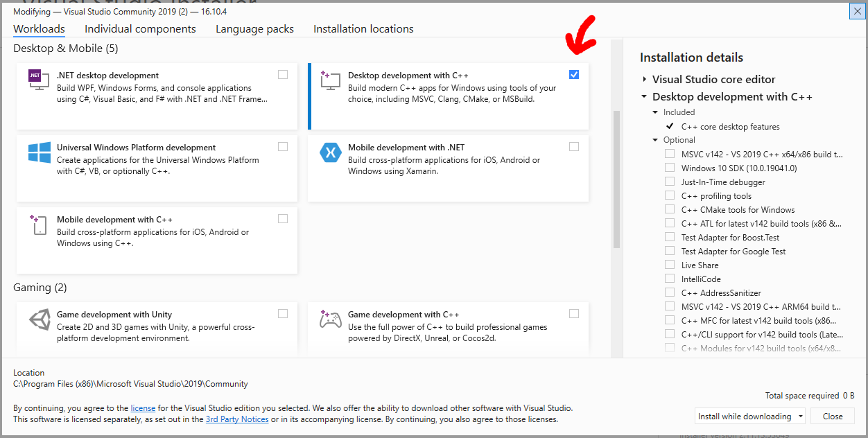Click the Game development with C++ gamepad icon
Screen dimensions: 868x438
[330, 319]
